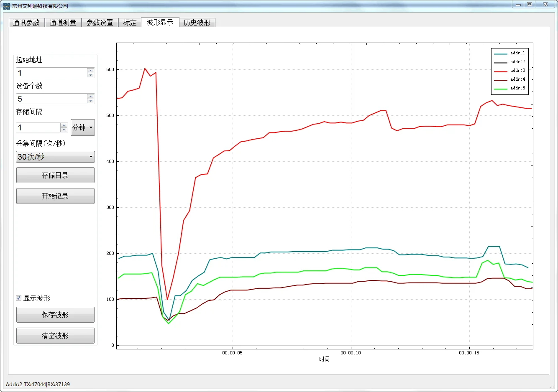
Task: Click the 起始地址 input field
Action: tap(51, 73)
